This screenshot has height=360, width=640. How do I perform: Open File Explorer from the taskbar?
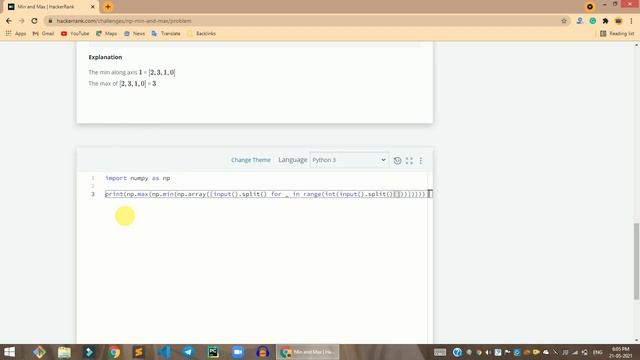point(64,352)
